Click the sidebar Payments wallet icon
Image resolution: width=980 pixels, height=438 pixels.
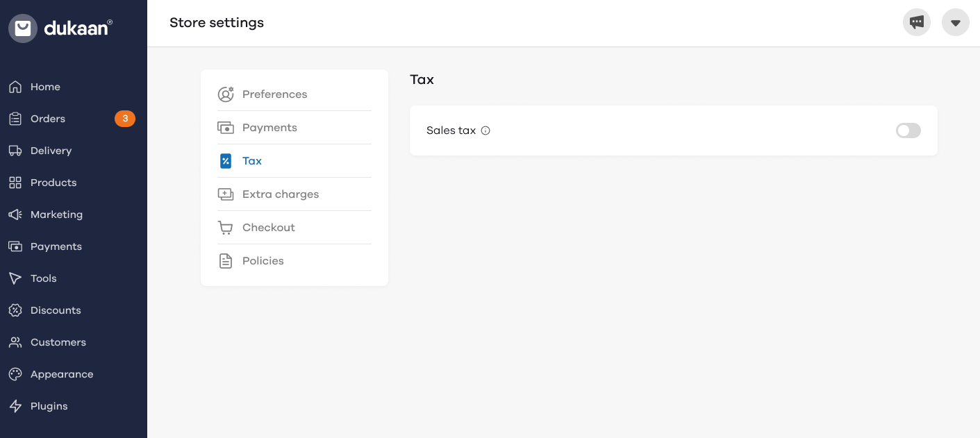[15, 246]
